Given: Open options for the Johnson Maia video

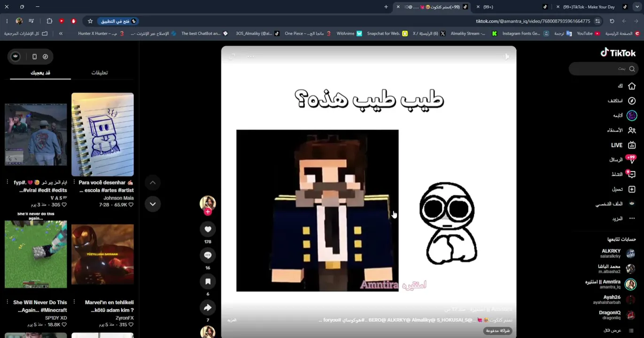Looking at the screenshot, I should 75,182.
